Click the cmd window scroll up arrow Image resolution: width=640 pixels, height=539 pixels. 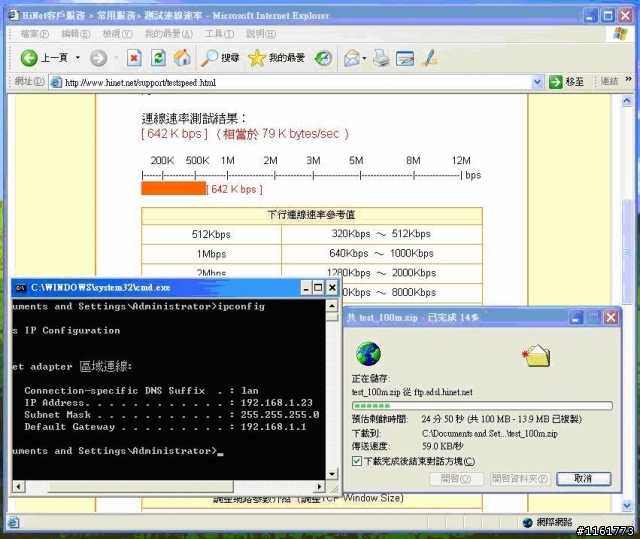[x=332, y=306]
